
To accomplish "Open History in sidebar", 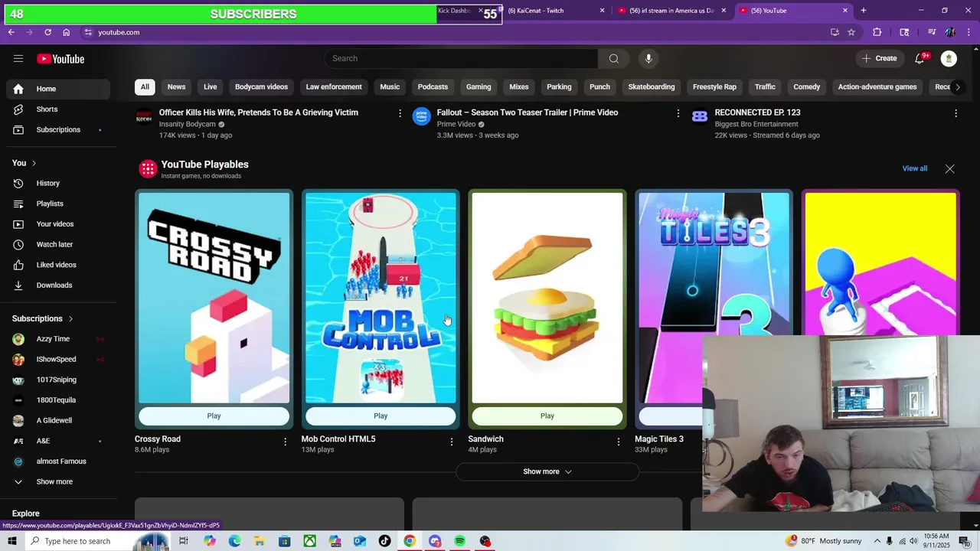I will [x=58, y=184].
